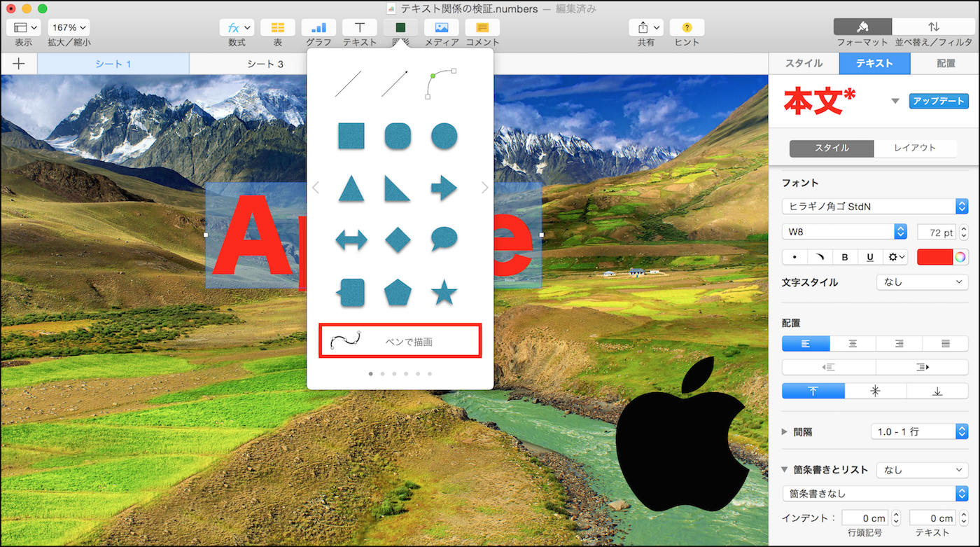Click the Chart toolbar icon

pyautogui.click(x=318, y=27)
